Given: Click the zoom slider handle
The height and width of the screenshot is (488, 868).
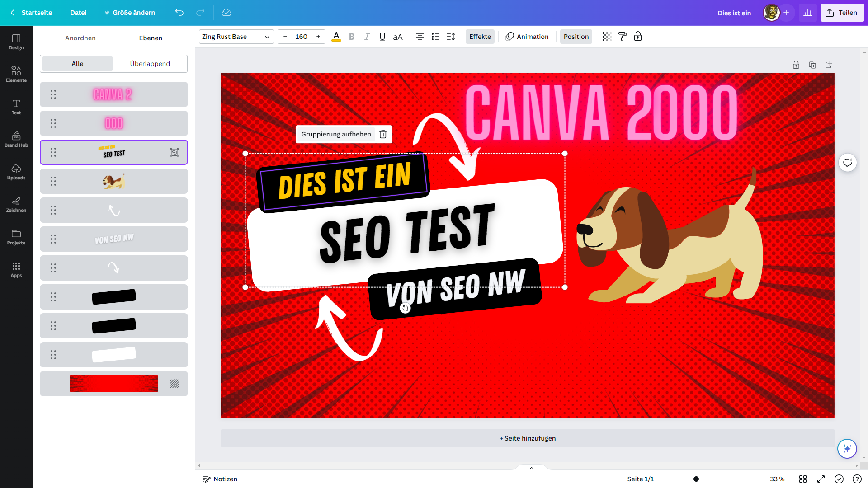Looking at the screenshot, I should point(696,479).
